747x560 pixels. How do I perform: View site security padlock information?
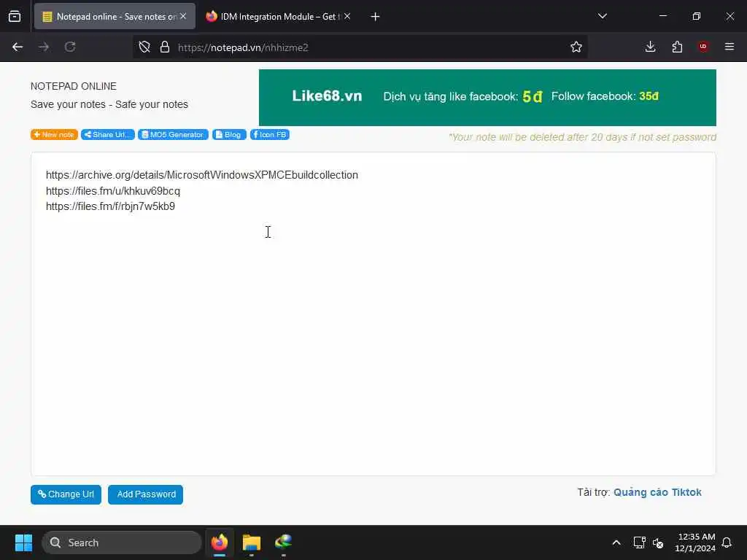tap(165, 47)
